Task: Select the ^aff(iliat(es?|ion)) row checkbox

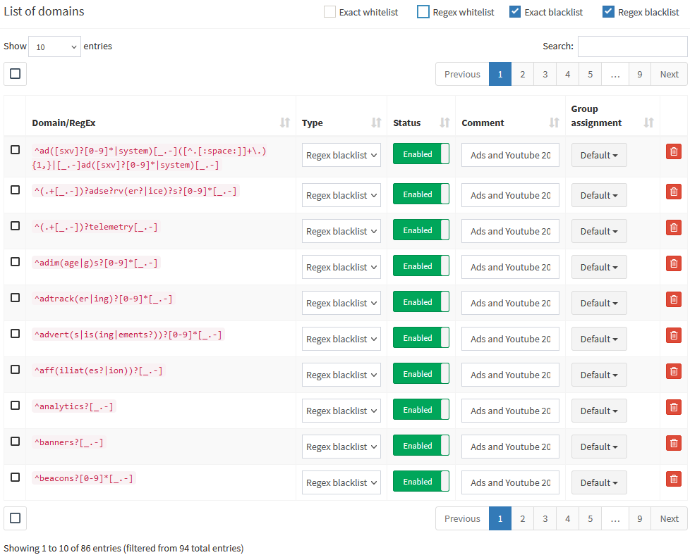Action: pyautogui.click(x=15, y=369)
